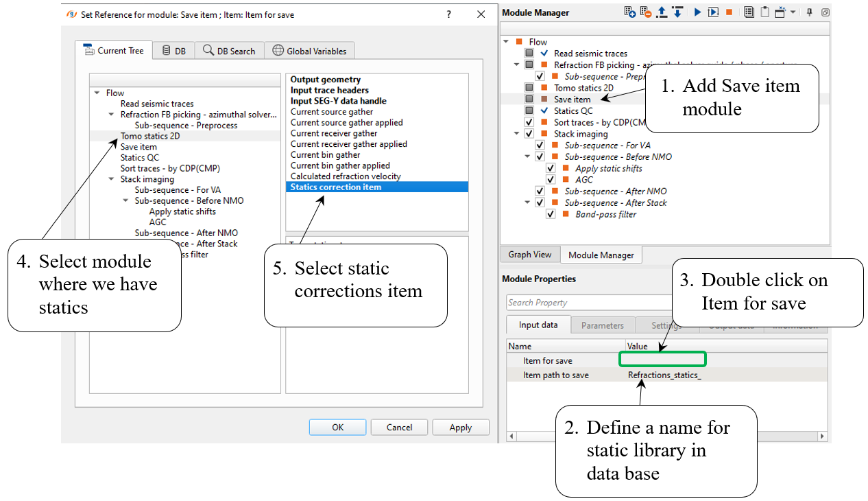Click the Remove module icon in toolbar
This screenshot has width=868, height=501.
(646, 12)
